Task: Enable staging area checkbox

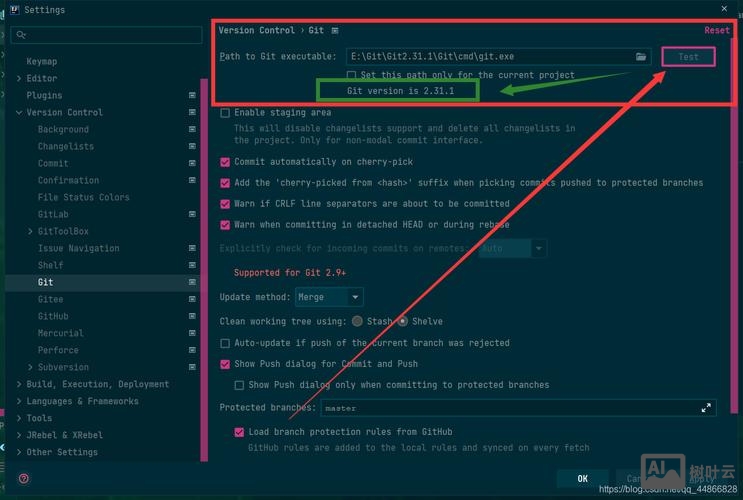Action: click(225, 113)
